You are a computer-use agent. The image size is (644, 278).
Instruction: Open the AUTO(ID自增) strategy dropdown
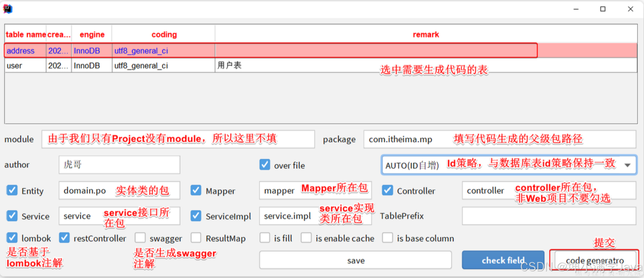pos(509,165)
